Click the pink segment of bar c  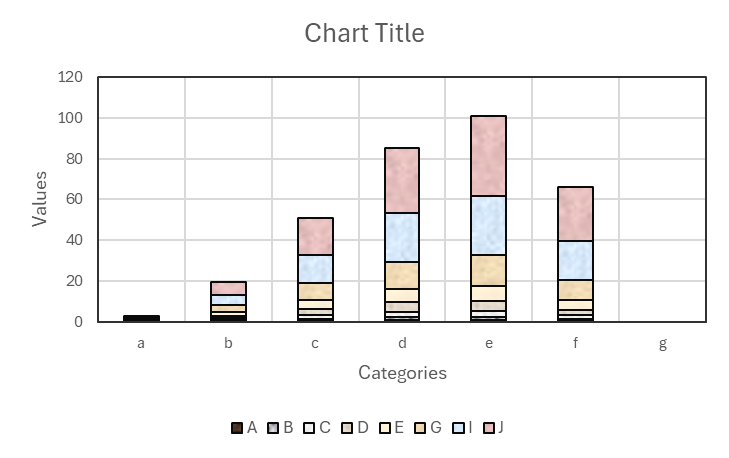[315, 236]
